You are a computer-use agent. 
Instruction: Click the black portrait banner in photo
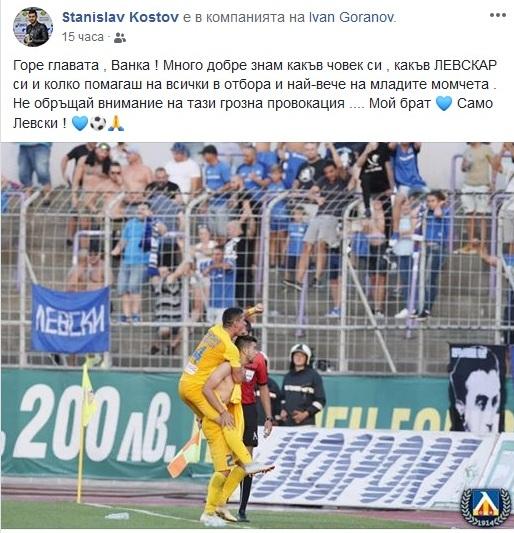click(x=476, y=388)
